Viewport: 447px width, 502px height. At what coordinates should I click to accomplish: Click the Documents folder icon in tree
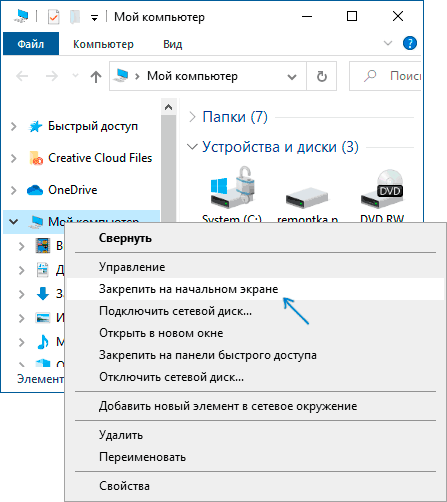(43, 269)
